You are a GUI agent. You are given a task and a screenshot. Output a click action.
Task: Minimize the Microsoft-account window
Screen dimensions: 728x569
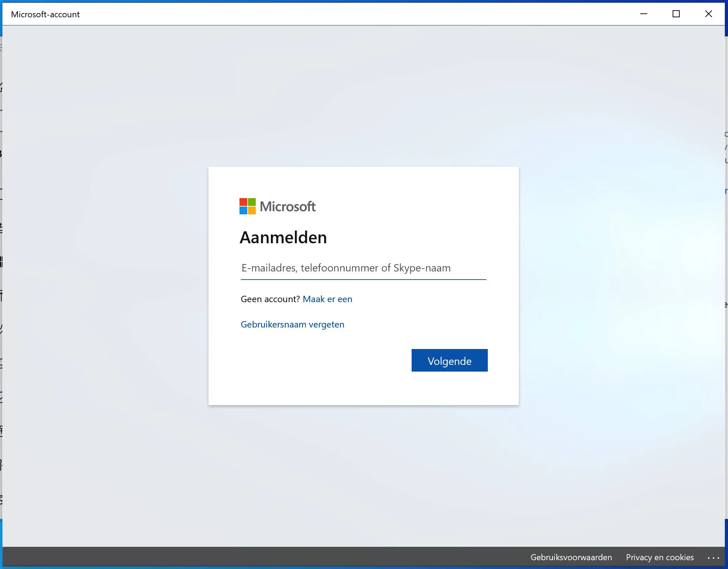coord(644,14)
